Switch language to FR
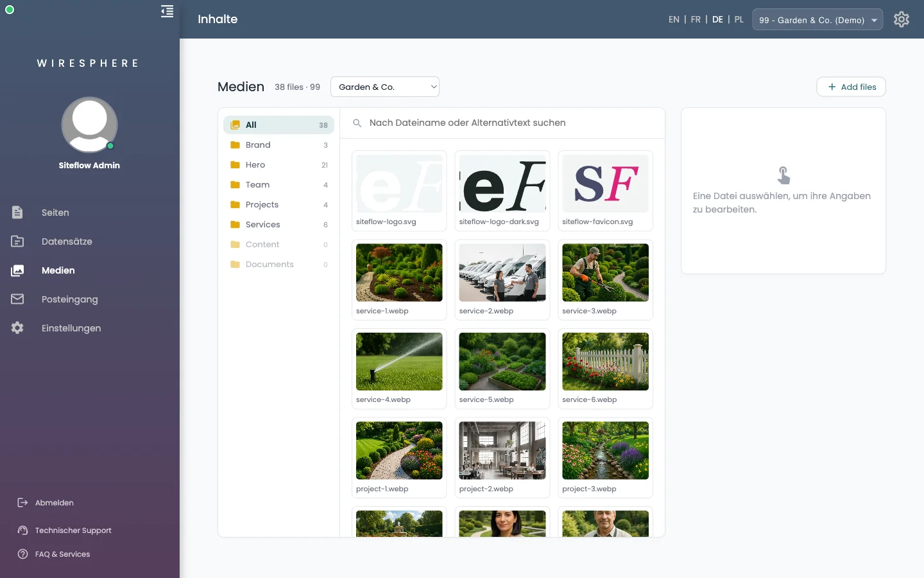 tap(696, 20)
